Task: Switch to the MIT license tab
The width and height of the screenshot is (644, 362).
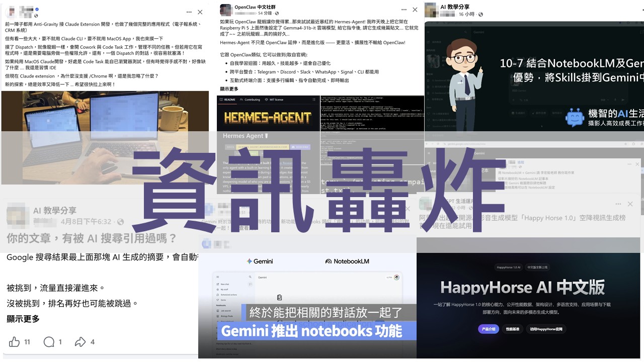Action: [274, 100]
